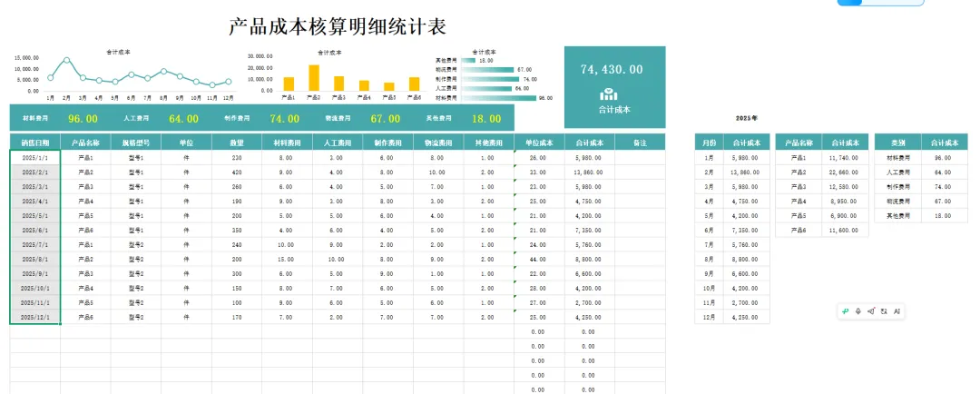The height and width of the screenshot is (394, 980).
Task: Select the 备注 column header
Action: coord(640,143)
